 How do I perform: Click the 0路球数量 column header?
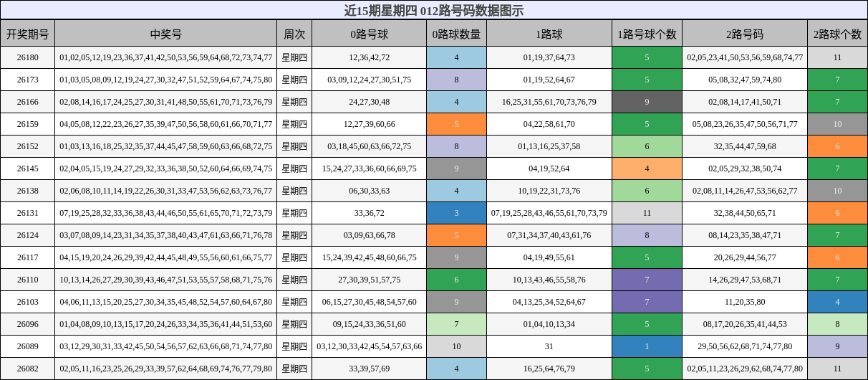pos(456,34)
